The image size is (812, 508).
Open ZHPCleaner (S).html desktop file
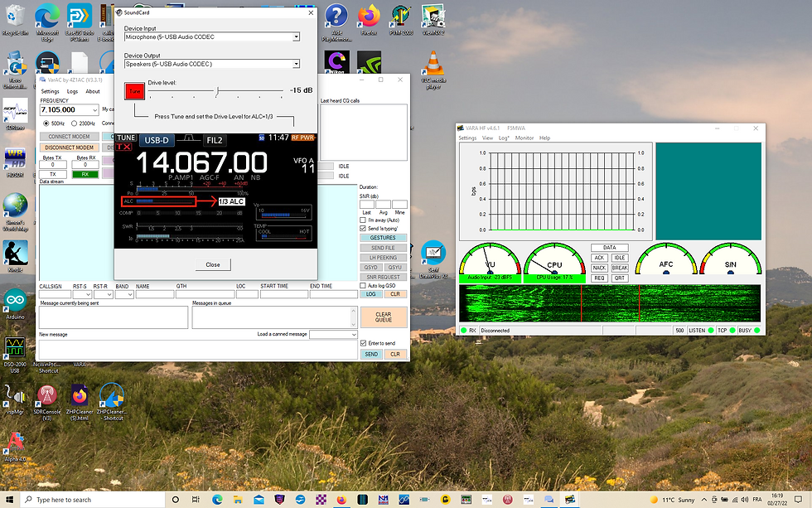point(80,403)
